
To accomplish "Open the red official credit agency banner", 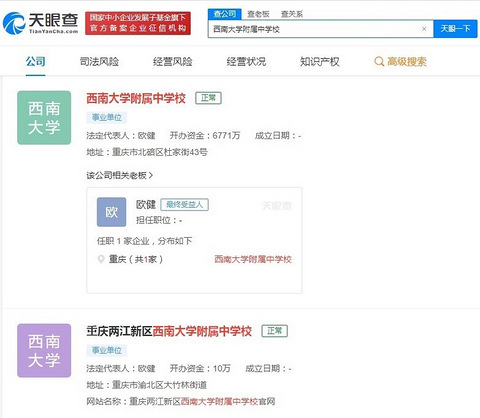I will pos(138,23).
